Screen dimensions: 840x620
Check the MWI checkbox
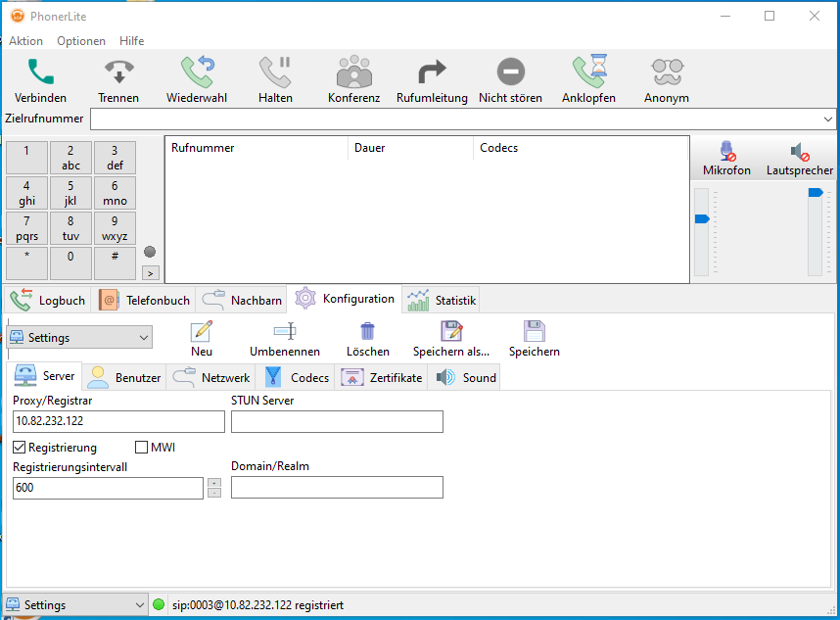pyautogui.click(x=141, y=447)
